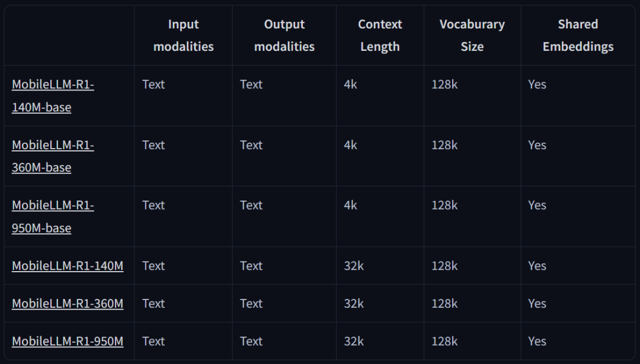Open the MobileLLM-R1-950M-base model link
Screen dimensions: 640x364
point(53,216)
